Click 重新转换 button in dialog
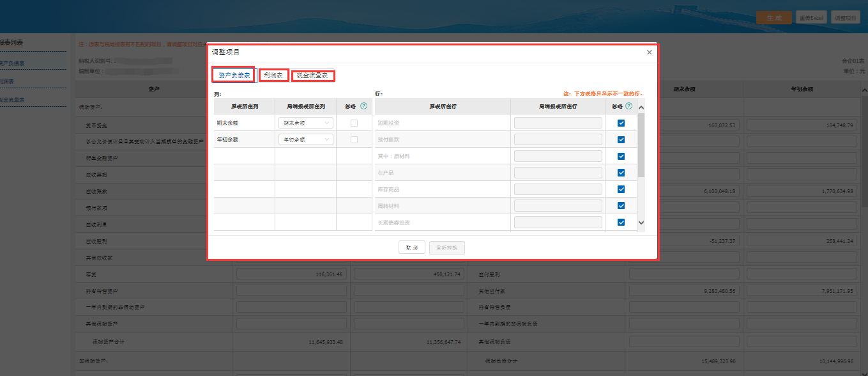 point(447,248)
